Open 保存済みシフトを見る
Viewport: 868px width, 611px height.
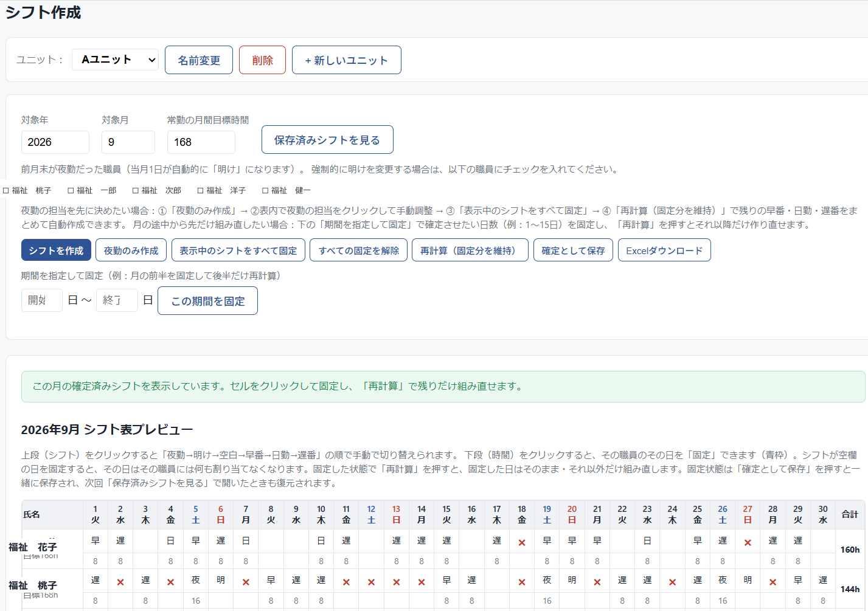click(x=327, y=140)
